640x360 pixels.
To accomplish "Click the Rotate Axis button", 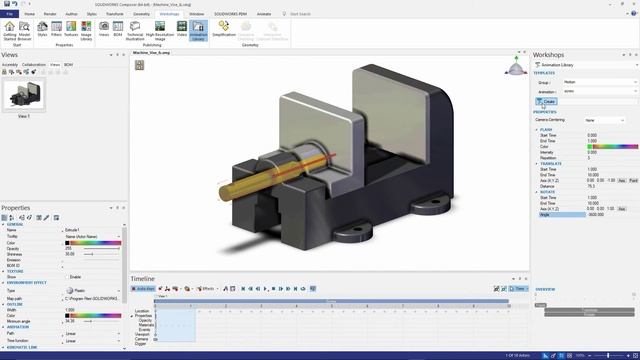I will pos(622,209).
